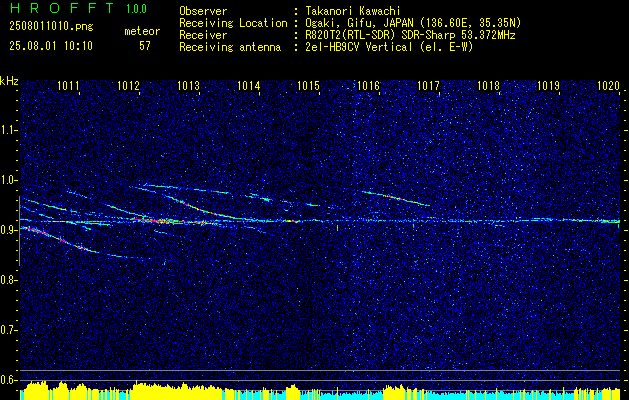Click the meteor echo trace between 1016 and 1017
629x400 pixels.
click(395, 198)
